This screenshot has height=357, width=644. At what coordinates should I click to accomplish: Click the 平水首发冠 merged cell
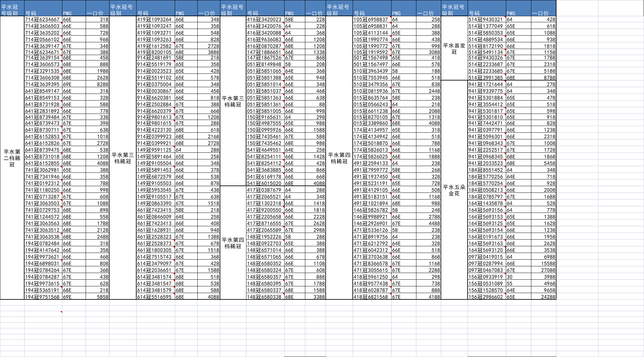454,48
